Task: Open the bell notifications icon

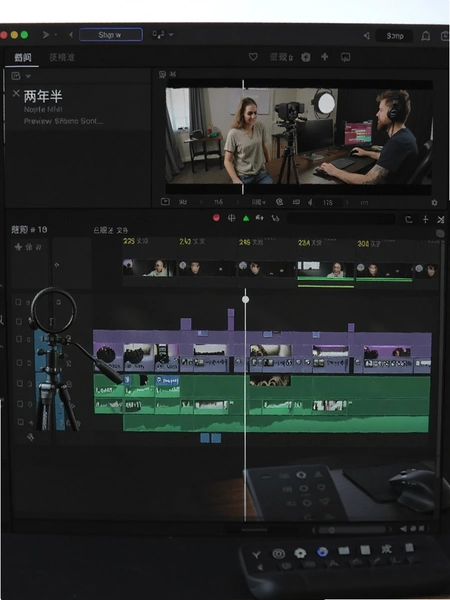Action: click(x=426, y=36)
